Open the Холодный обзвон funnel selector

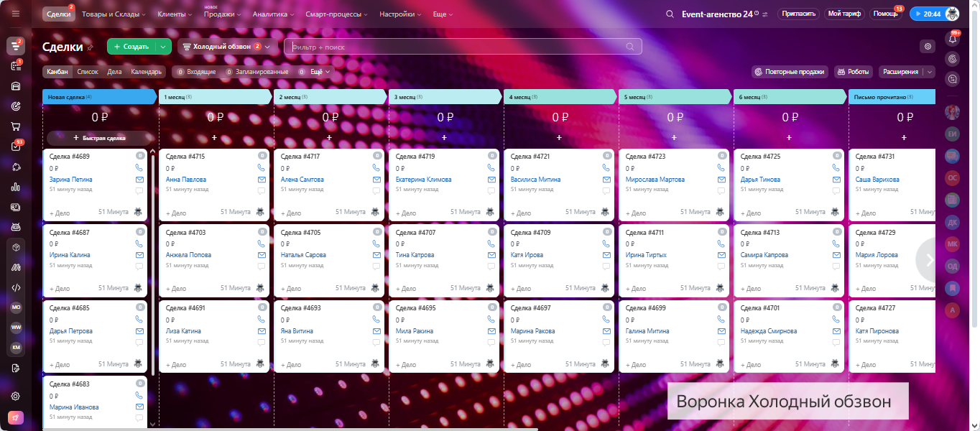[x=228, y=47]
